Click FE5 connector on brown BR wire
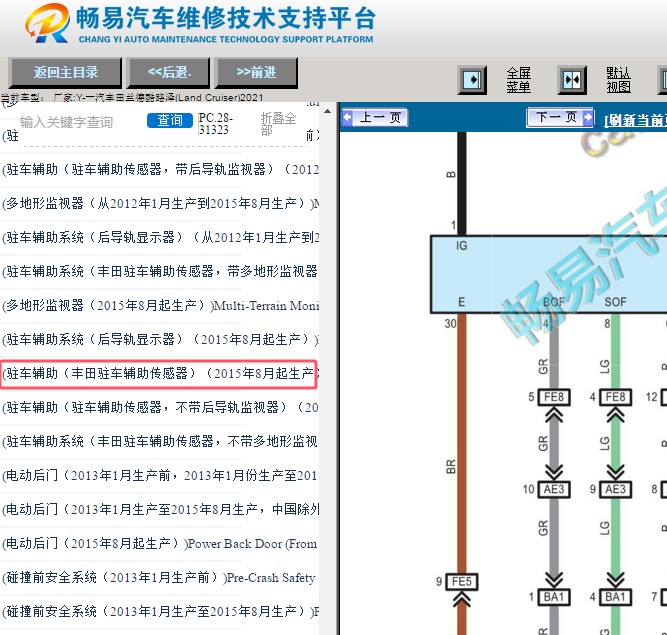The width and height of the screenshot is (667, 635). [x=462, y=582]
